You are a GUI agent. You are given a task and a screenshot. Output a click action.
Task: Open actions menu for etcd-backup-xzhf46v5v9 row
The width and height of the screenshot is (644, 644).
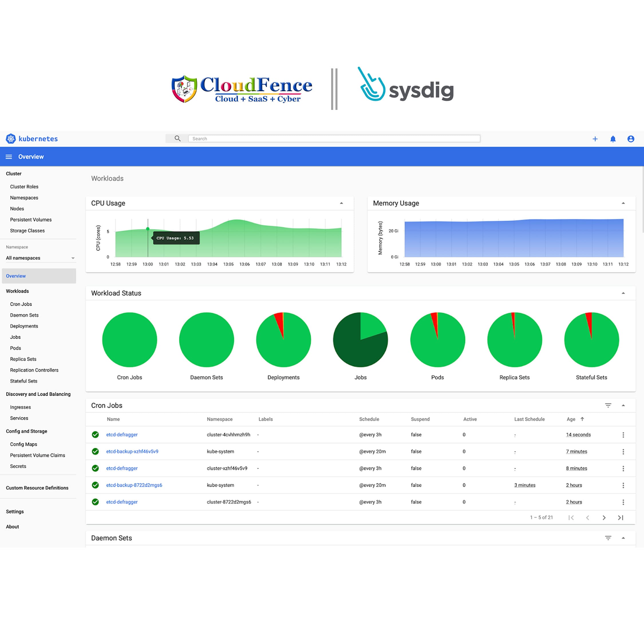623,452
